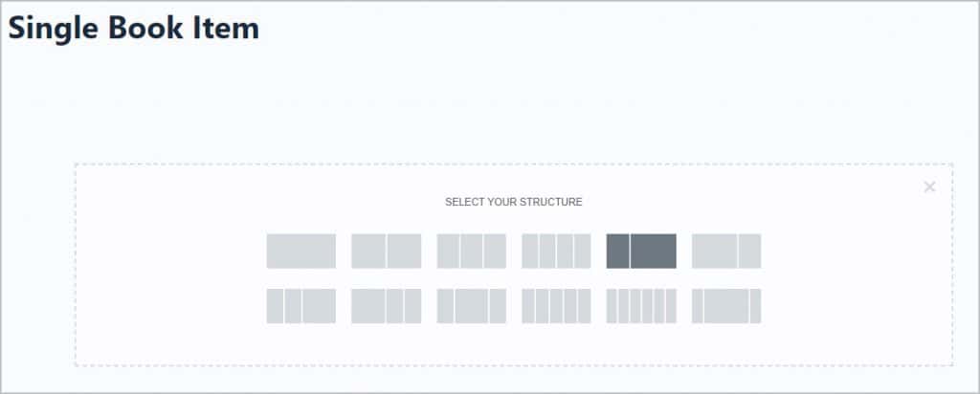The image size is (980, 394).
Task: Choose the two equal columns structure
Action: 387,251
